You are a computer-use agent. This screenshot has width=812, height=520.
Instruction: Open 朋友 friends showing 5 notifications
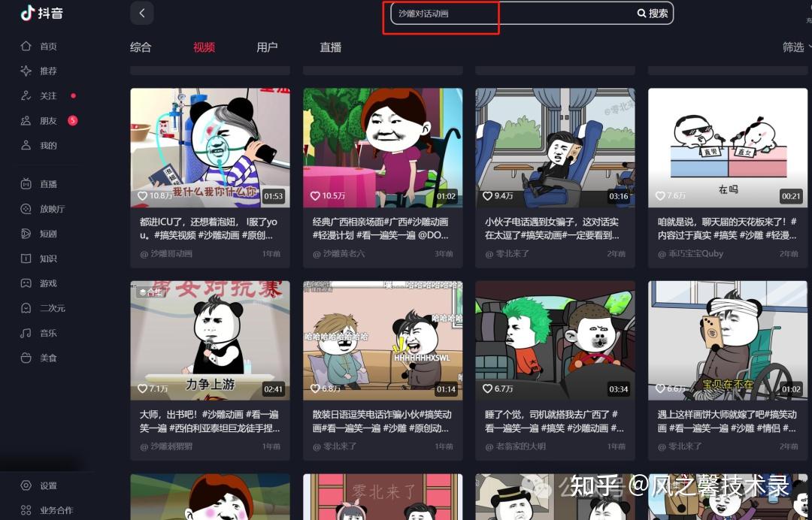coord(27,120)
